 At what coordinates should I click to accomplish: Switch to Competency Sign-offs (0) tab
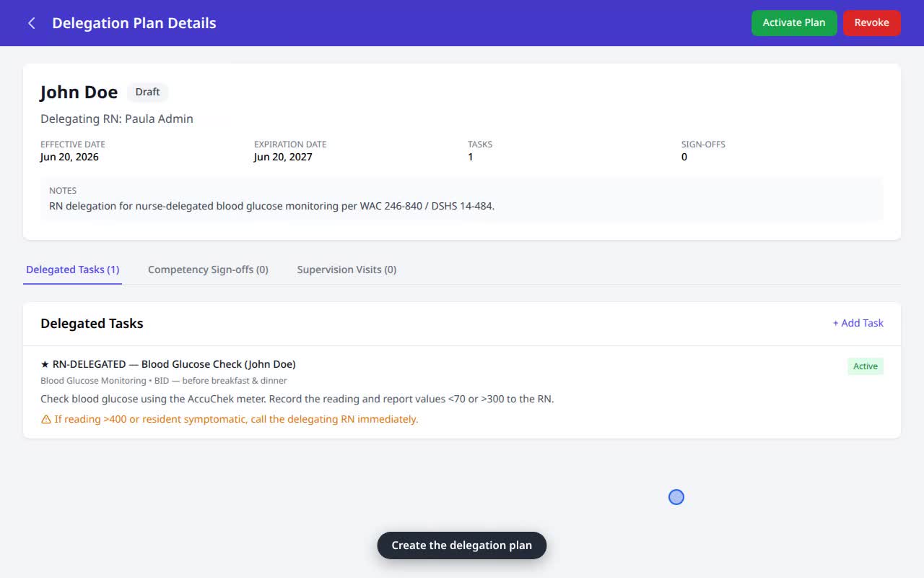pos(208,269)
